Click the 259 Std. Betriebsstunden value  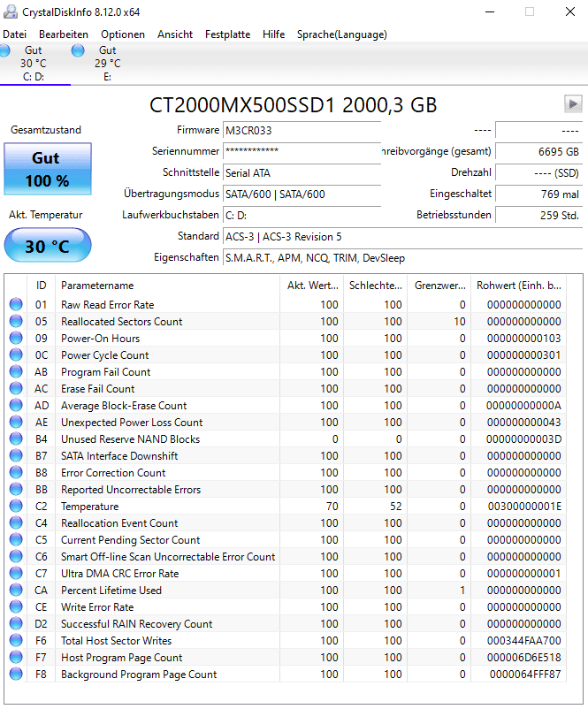pos(538,215)
